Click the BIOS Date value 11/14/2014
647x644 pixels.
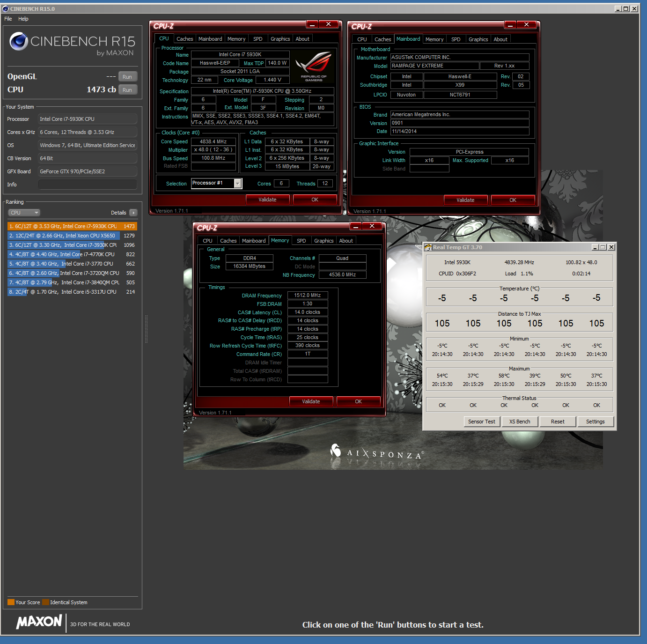(460, 132)
